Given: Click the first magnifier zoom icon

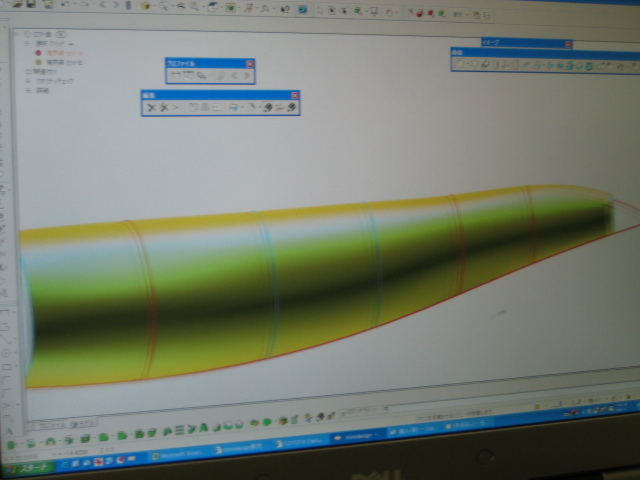Looking at the screenshot, I should (164, 6).
